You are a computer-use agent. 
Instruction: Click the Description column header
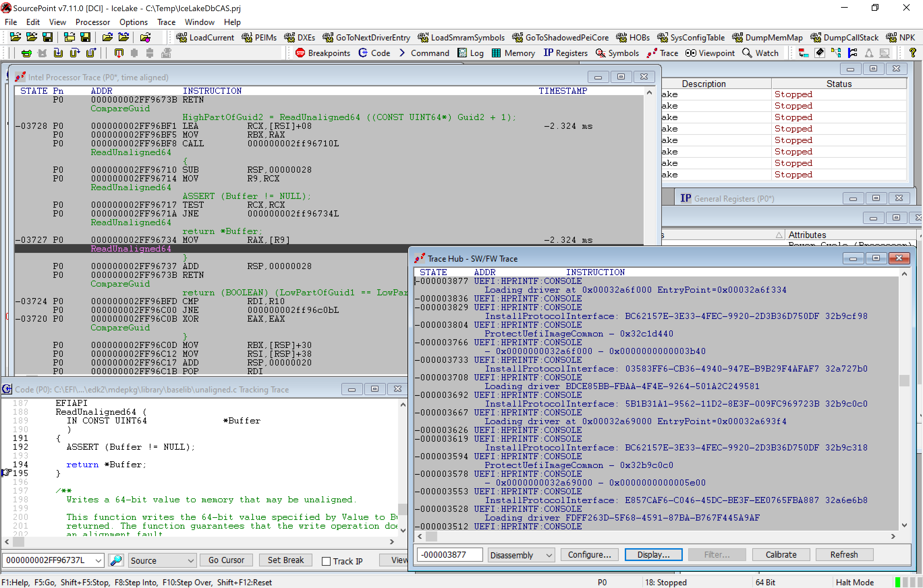pos(704,84)
